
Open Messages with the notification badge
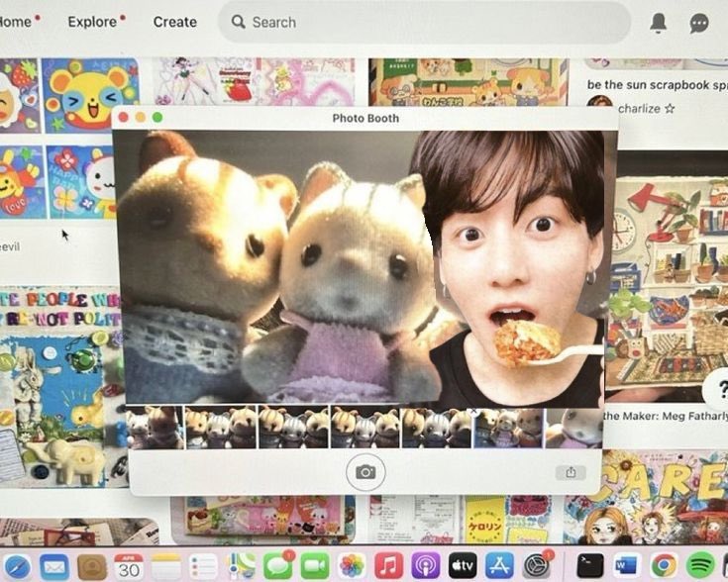pyautogui.click(x=277, y=566)
